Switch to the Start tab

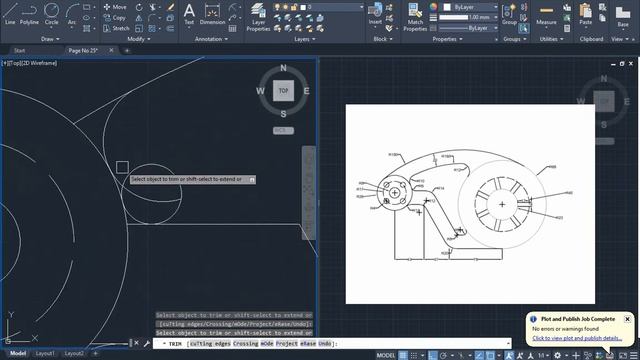[x=19, y=51]
